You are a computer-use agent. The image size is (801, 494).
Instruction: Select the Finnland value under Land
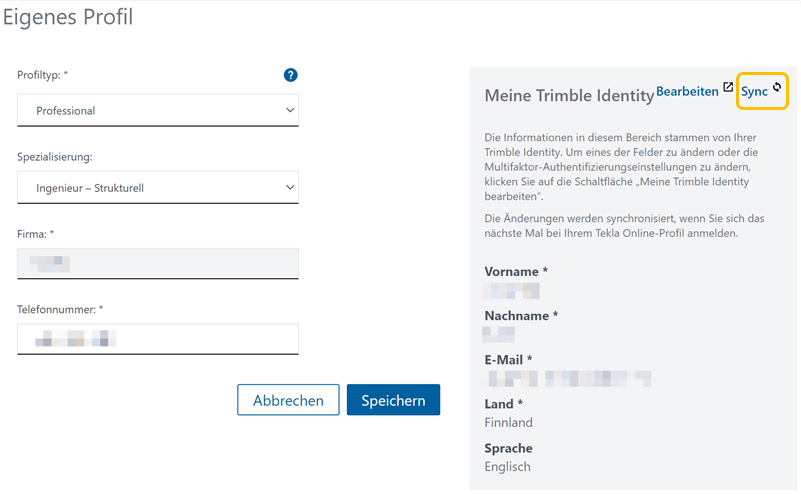[x=508, y=423]
